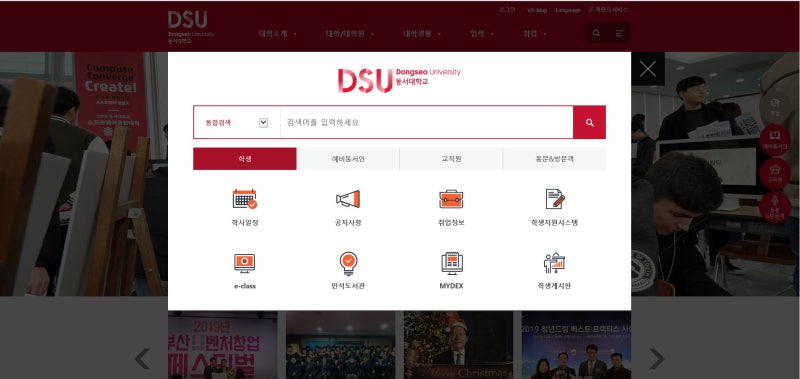
Task: Switch to the 동문&방문객 tab
Action: (x=555, y=159)
